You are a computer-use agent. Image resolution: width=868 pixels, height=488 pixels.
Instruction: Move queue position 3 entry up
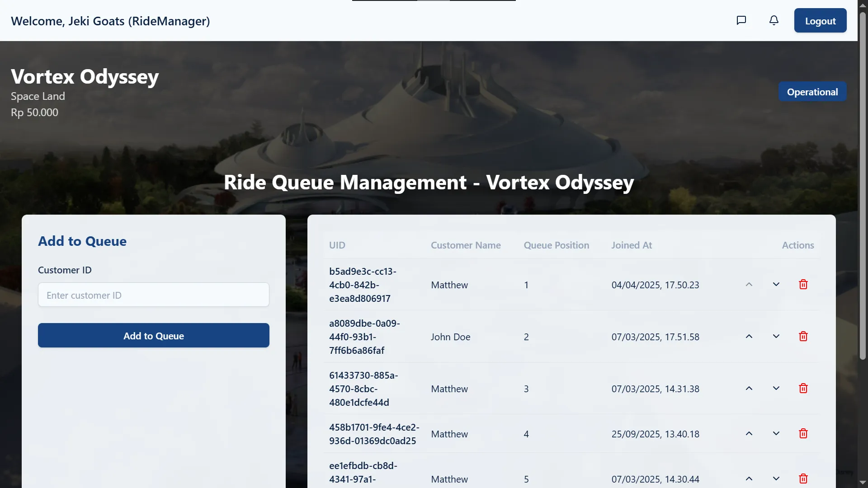749,389
